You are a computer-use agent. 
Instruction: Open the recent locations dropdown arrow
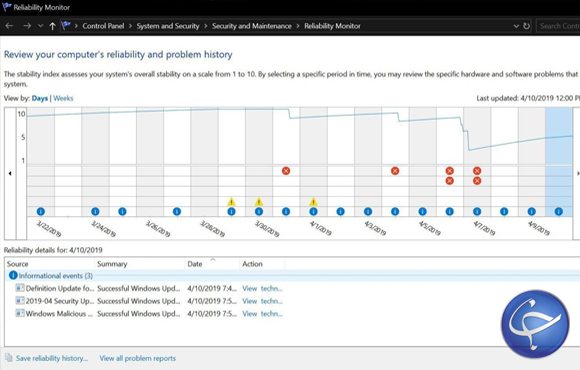click(40, 26)
